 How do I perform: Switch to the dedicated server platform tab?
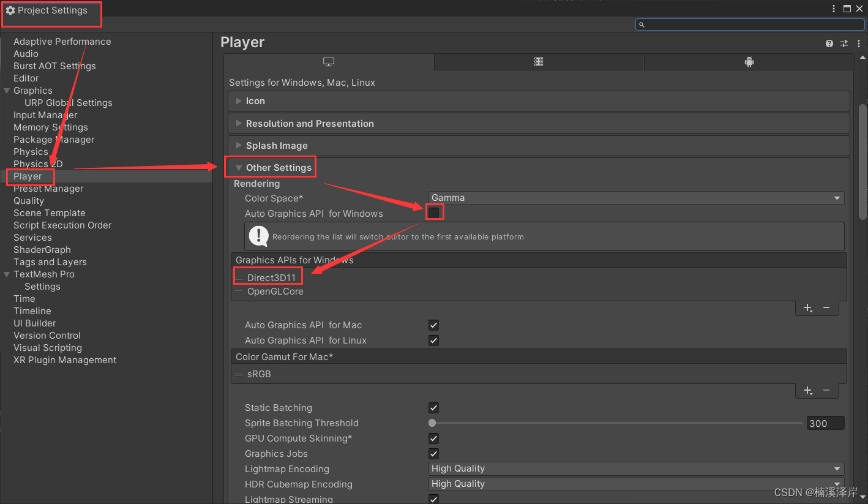(539, 62)
